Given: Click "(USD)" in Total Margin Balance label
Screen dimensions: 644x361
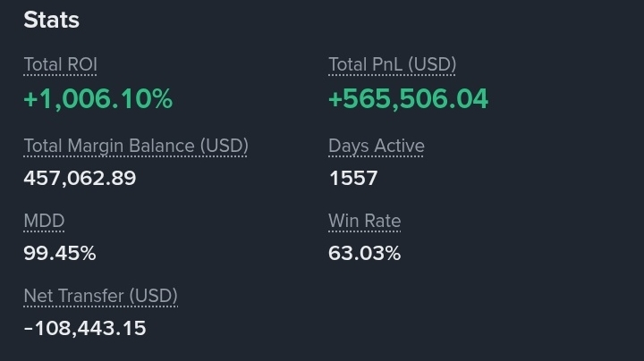Looking at the screenshot, I should pos(224,146).
